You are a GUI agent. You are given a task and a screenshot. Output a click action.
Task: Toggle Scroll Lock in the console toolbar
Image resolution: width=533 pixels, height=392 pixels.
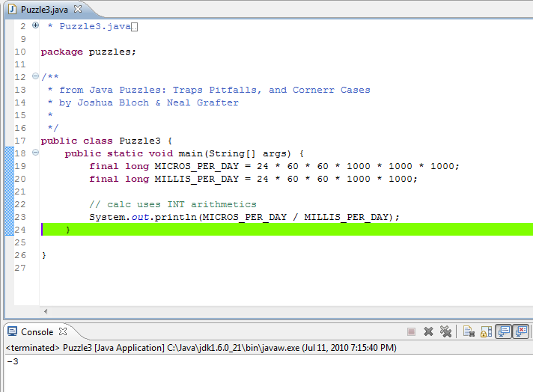(x=486, y=331)
